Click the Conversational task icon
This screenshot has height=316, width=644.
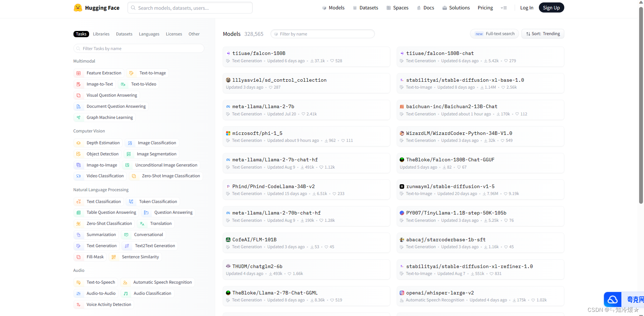tap(126, 235)
